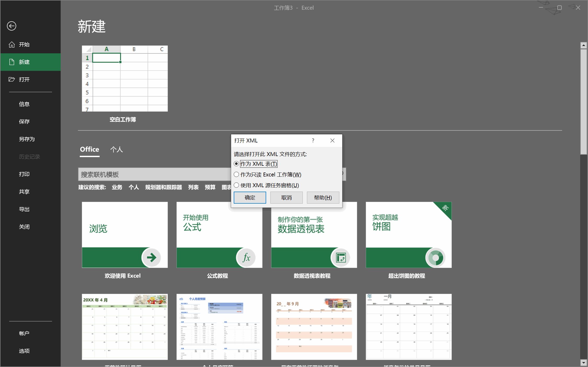588x367 pixels.
Task: Open 选项 in the sidebar
Action: pos(31,351)
